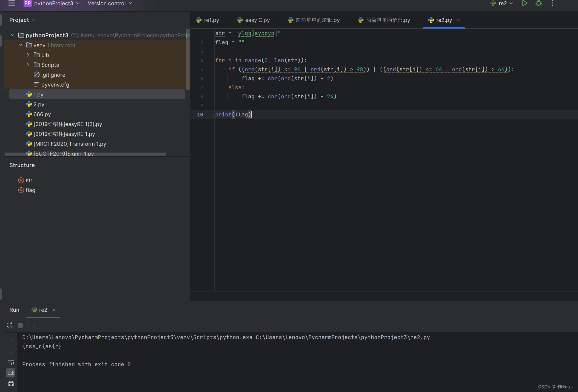Click the Project tree vertical scrollbar

click(188, 59)
